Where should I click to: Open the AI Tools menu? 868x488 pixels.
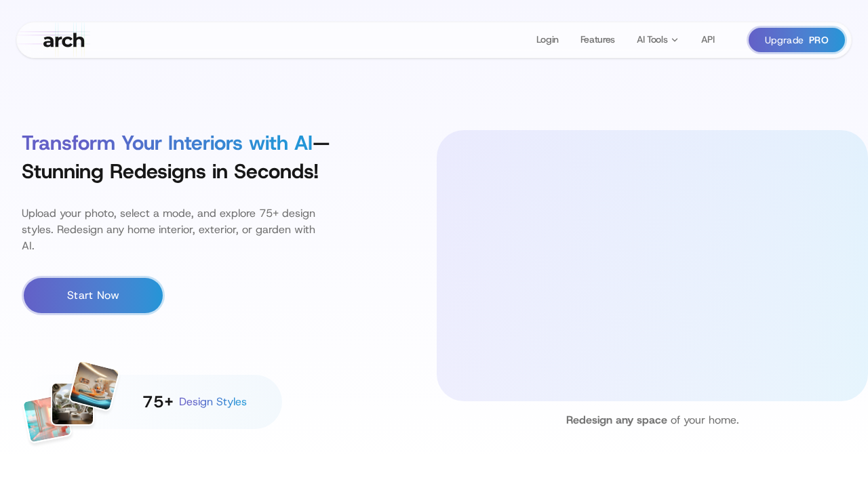click(x=652, y=40)
